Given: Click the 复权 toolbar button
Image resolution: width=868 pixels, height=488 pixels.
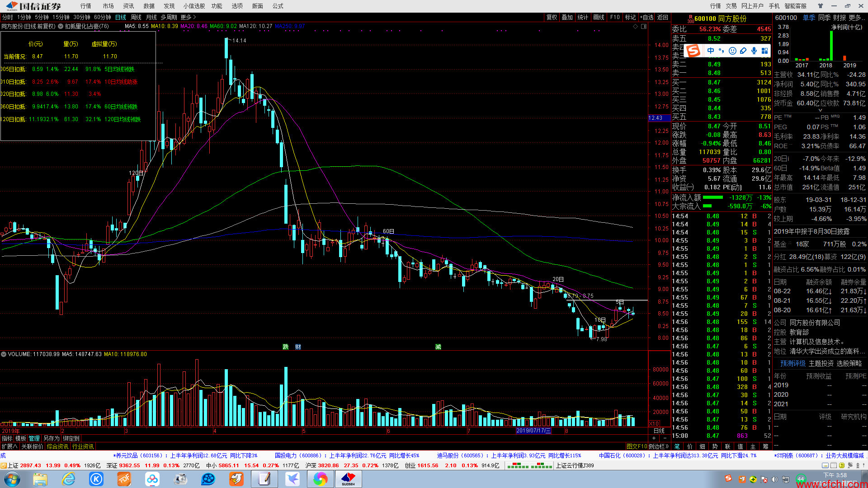Looking at the screenshot, I should pos(552,17).
